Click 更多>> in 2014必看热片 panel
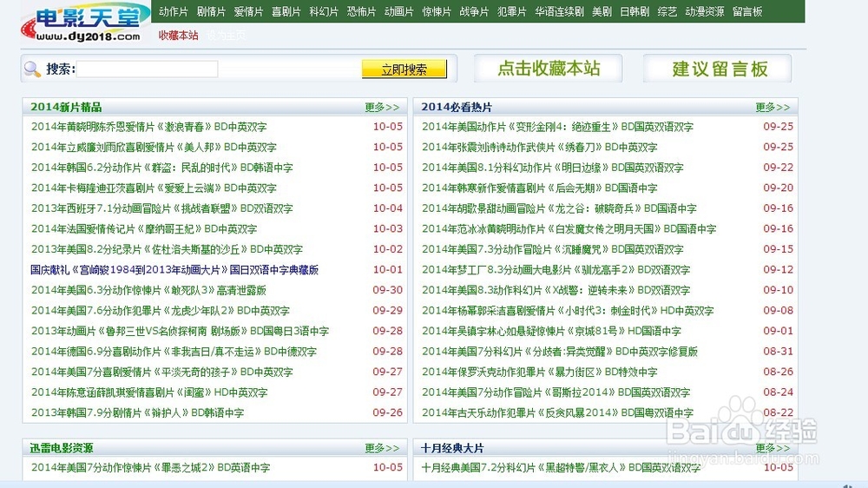 (x=773, y=107)
